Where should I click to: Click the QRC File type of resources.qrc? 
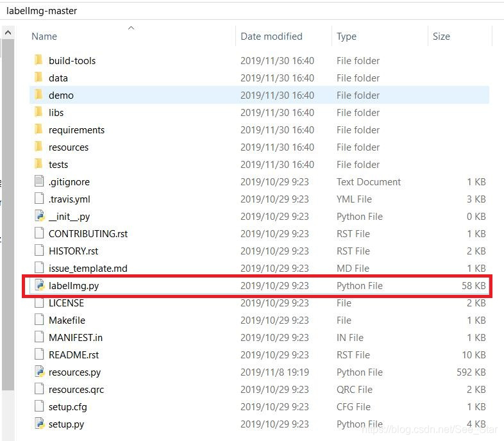354,390
